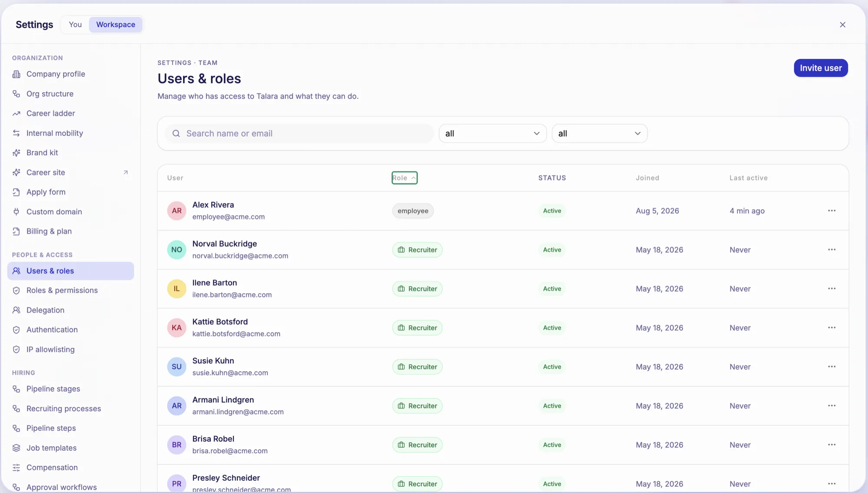Viewport: 868px width, 493px height.
Task: Click Recruiter role badge for Armani Lindgren
Action: coord(417,406)
